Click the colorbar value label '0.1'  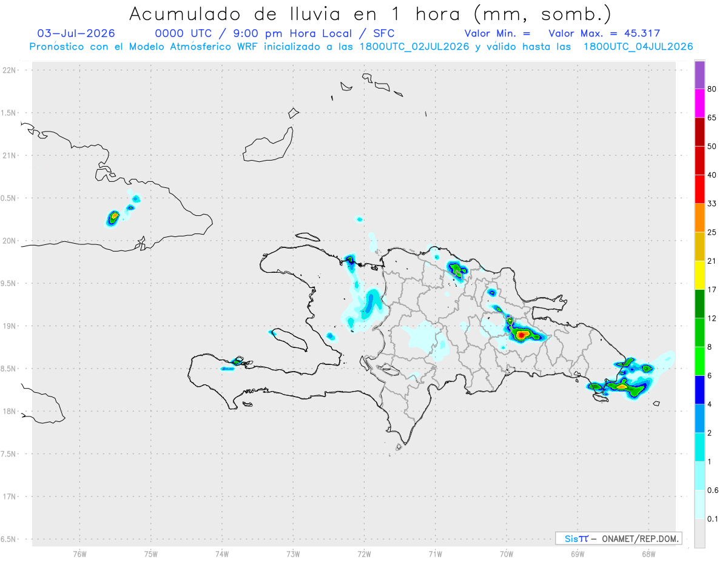pyautogui.click(x=713, y=519)
